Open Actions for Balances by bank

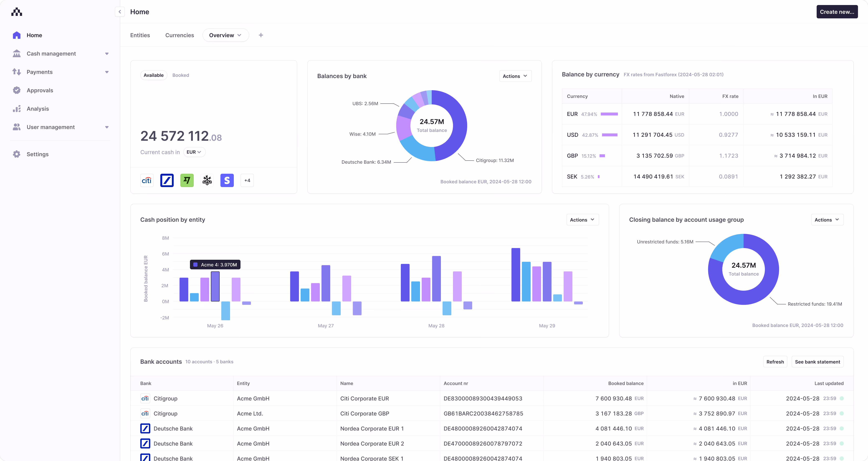point(515,76)
